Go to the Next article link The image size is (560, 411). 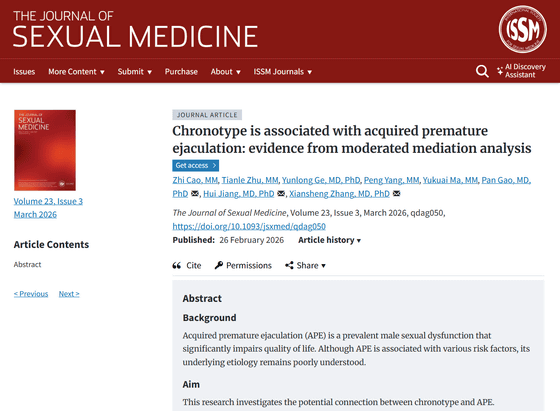pos(69,294)
